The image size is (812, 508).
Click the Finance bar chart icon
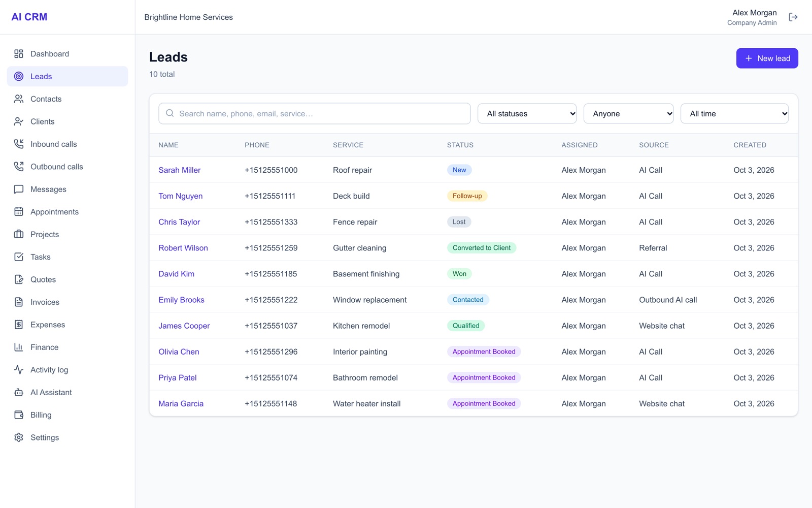[x=19, y=347]
